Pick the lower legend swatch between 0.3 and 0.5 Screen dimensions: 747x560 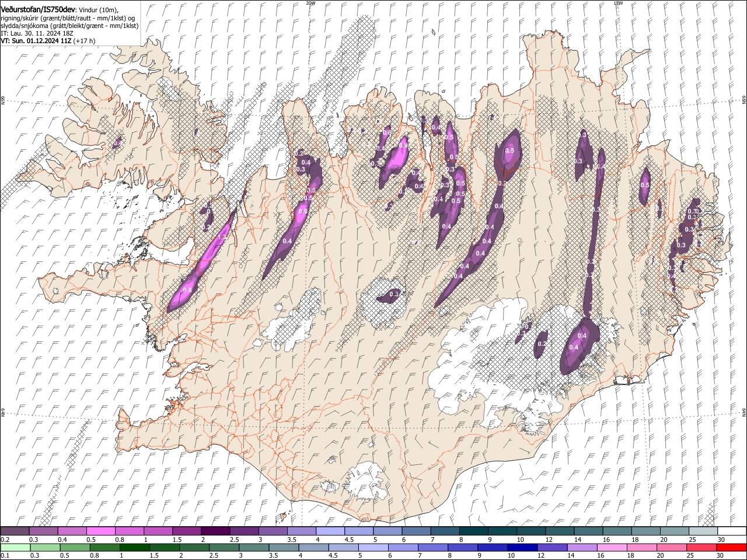point(44,548)
